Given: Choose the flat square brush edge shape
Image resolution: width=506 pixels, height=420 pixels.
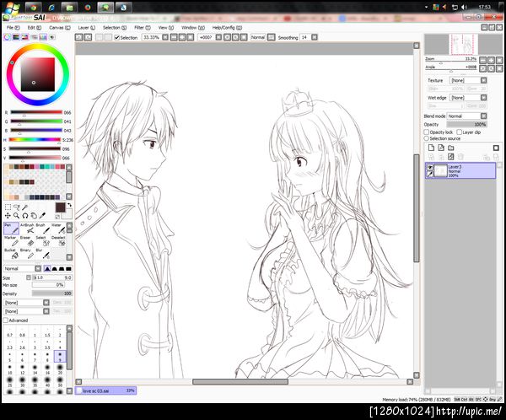Looking at the screenshot, I should point(69,268).
